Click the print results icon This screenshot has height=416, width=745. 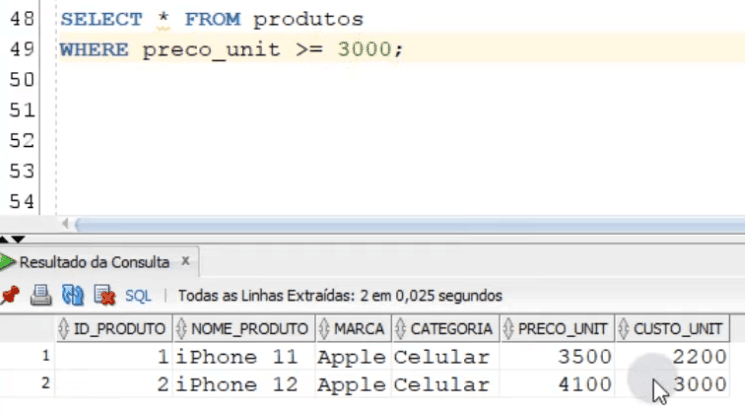pyautogui.click(x=41, y=295)
